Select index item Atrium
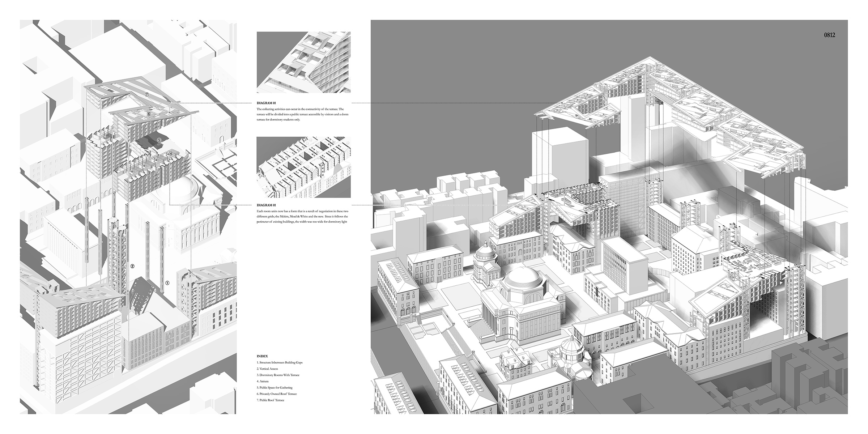Image resolution: width=868 pixels, height=434 pixels. point(262,381)
